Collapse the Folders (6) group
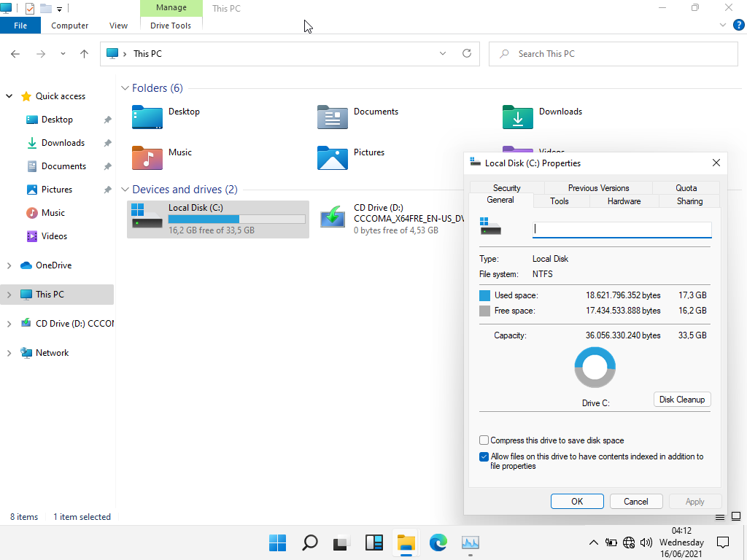The width and height of the screenshot is (747, 560). click(x=125, y=88)
